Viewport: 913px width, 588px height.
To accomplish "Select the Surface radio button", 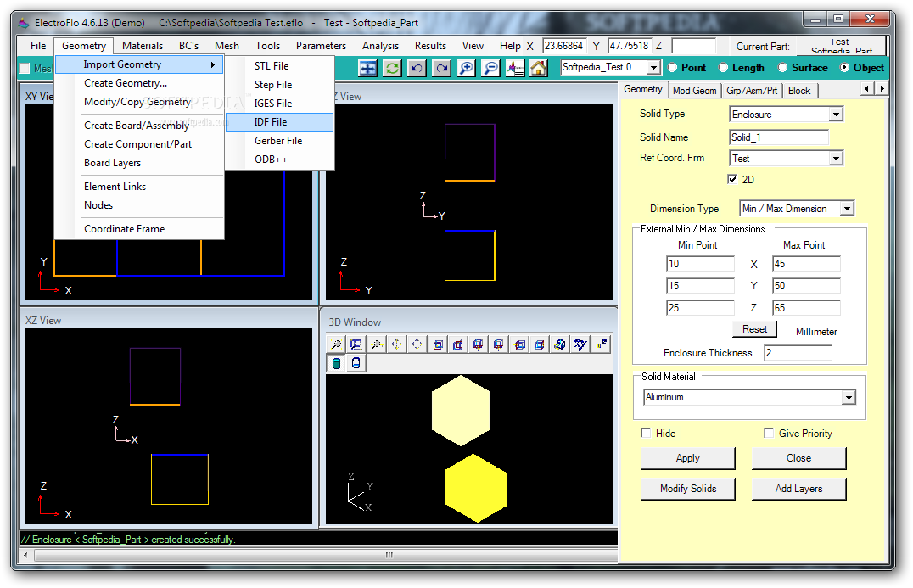I will pos(782,68).
